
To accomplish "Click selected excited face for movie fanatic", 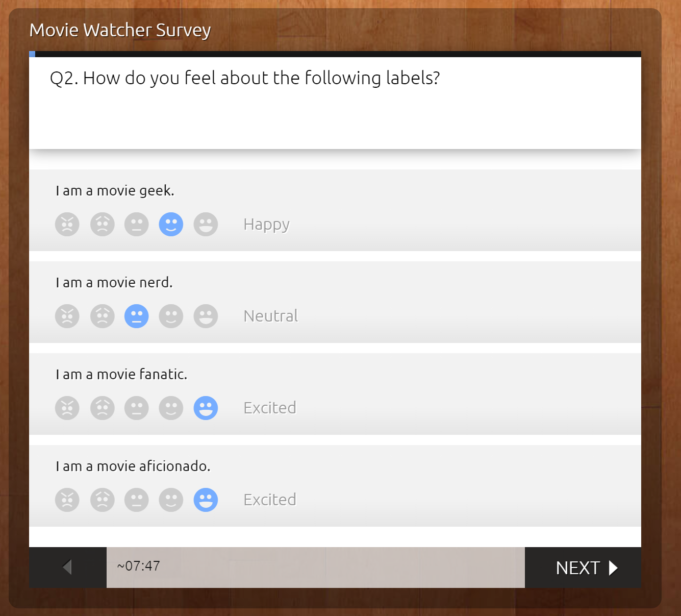I will pyautogui.click(x=206, y=408).
